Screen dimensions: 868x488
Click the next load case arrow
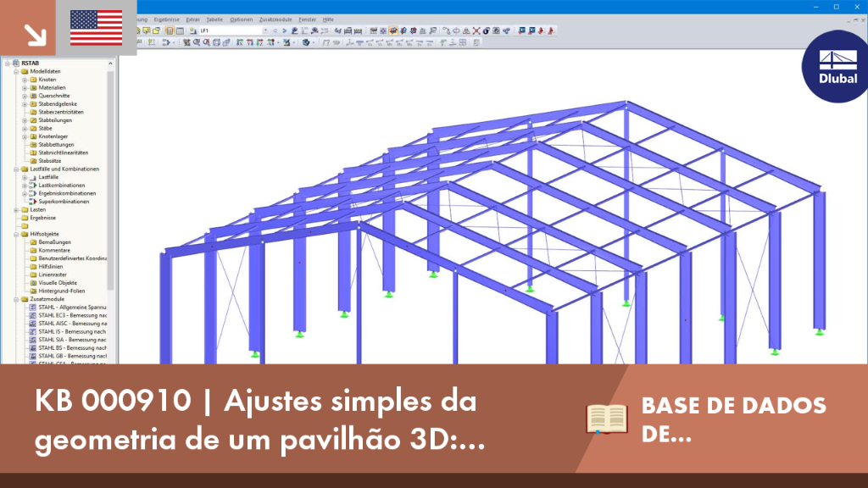pos(285,31)
